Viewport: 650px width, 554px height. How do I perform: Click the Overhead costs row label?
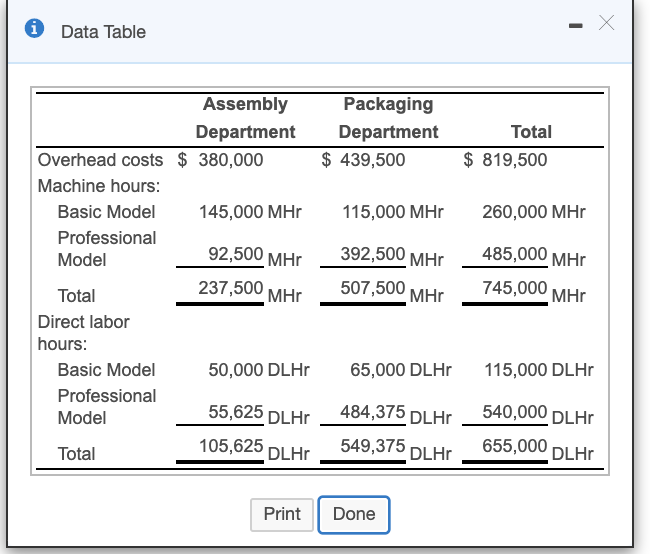[x=100, y=159]
